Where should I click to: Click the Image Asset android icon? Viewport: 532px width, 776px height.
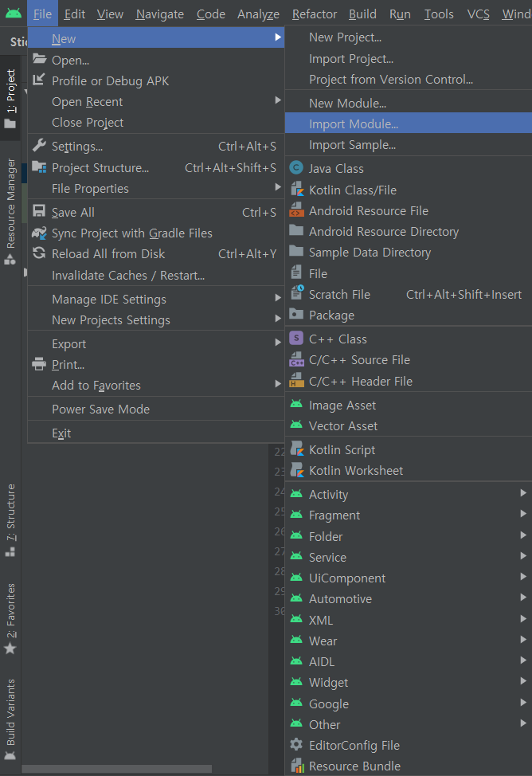(296, 404)
